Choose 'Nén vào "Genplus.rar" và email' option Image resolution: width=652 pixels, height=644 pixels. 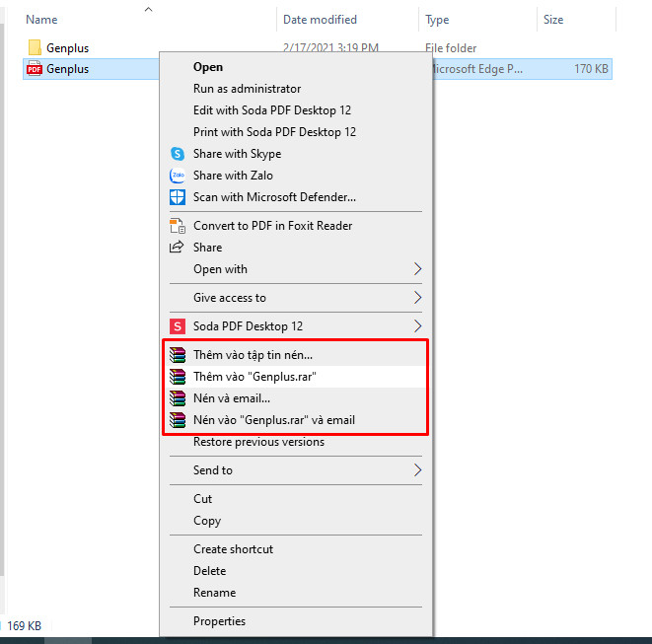pyautogui.click(x=274, y=420)
